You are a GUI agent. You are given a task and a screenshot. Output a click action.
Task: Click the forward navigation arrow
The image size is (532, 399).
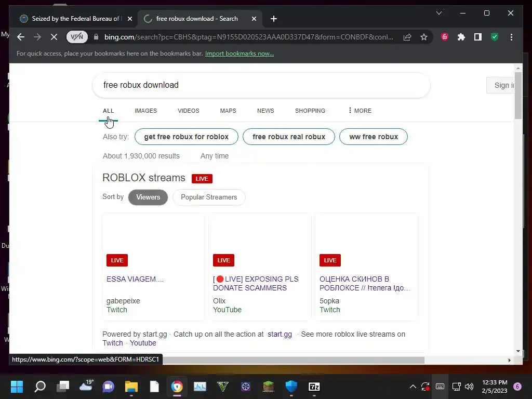tap(37, 37)
